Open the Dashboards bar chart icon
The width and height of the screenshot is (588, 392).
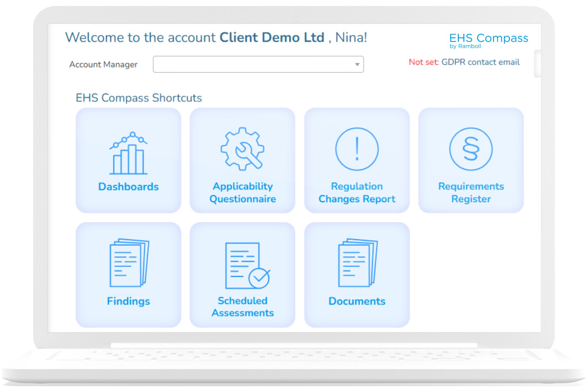128,153
